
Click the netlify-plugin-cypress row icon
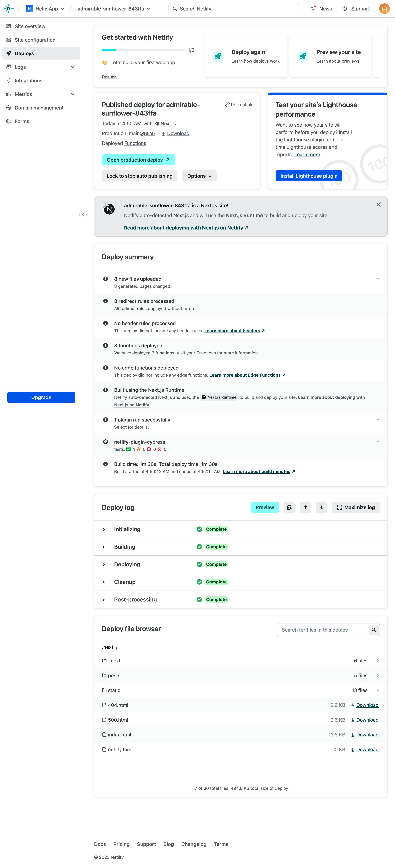pos(106,442)
